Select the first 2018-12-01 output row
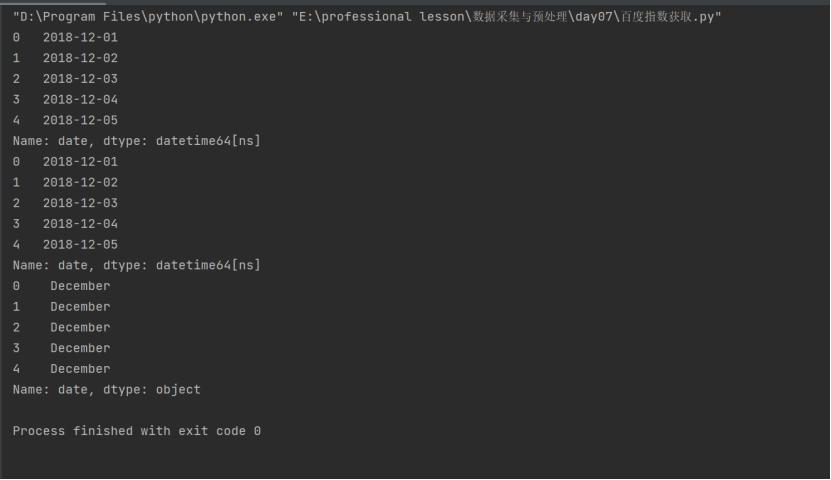Image resolution: width=831 pixels, height=480 pixels. [65, 38]
